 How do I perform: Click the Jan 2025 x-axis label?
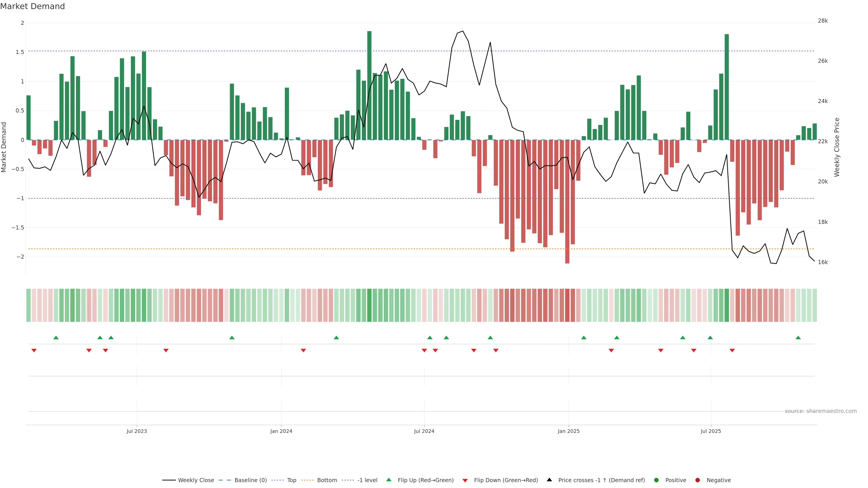pyautogui.click(x=568, y=431)
